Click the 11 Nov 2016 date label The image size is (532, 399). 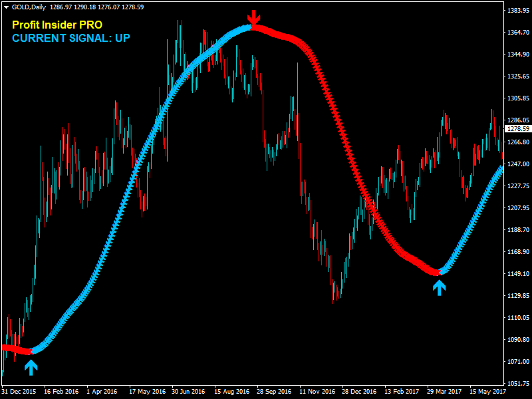(317, 392)
